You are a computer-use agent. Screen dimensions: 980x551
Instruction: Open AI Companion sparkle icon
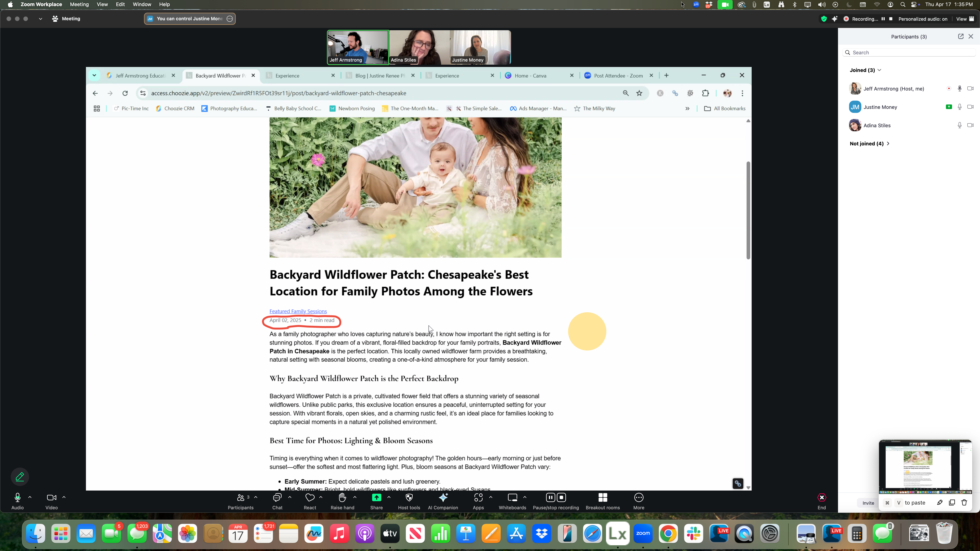click(443, 501)
